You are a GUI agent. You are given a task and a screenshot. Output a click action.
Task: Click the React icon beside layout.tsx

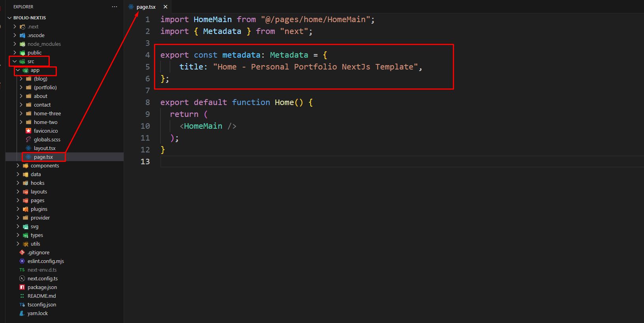click(x=28, y=148)
